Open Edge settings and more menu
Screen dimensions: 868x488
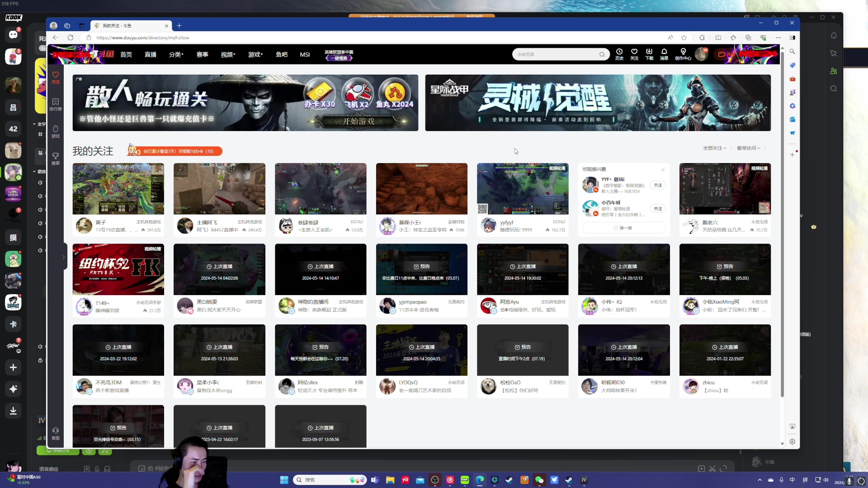(x=778, y=38)
